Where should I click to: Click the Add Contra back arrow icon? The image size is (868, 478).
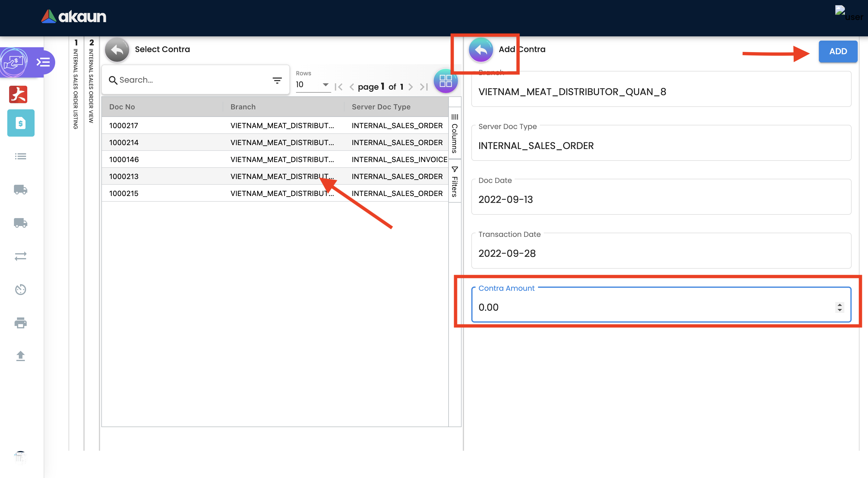pyautogui.click(x=481, y=50)
